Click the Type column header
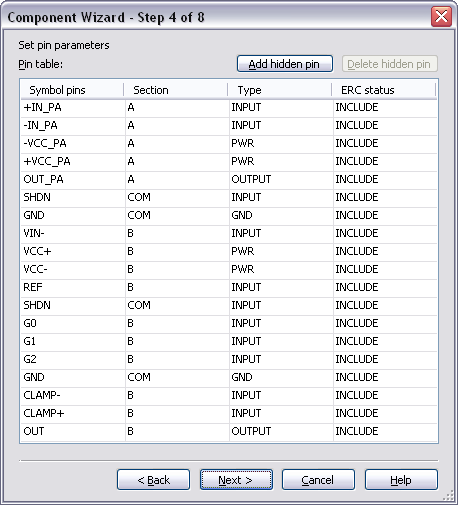458x505 pixels. pos(280,90)
